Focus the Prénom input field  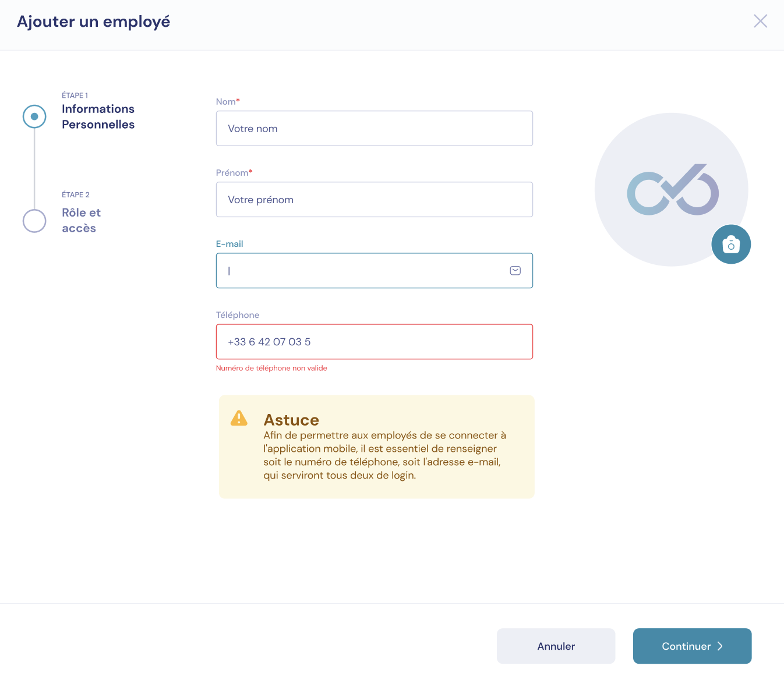(375, 199)
